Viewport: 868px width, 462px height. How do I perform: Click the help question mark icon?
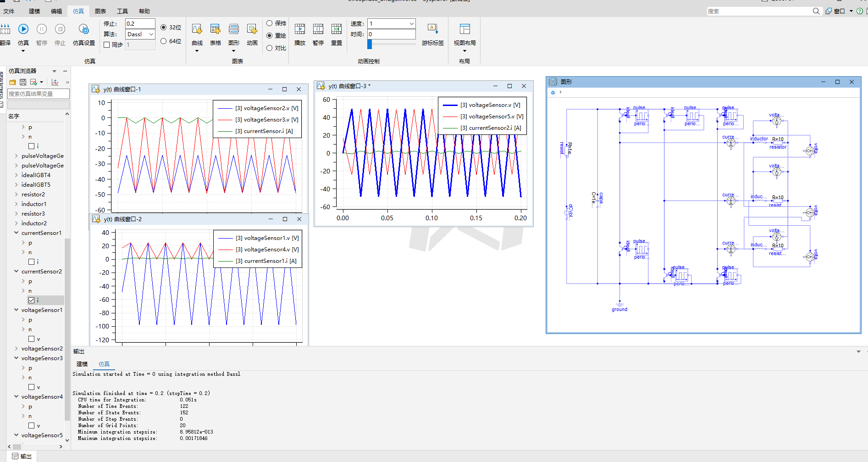860,11
